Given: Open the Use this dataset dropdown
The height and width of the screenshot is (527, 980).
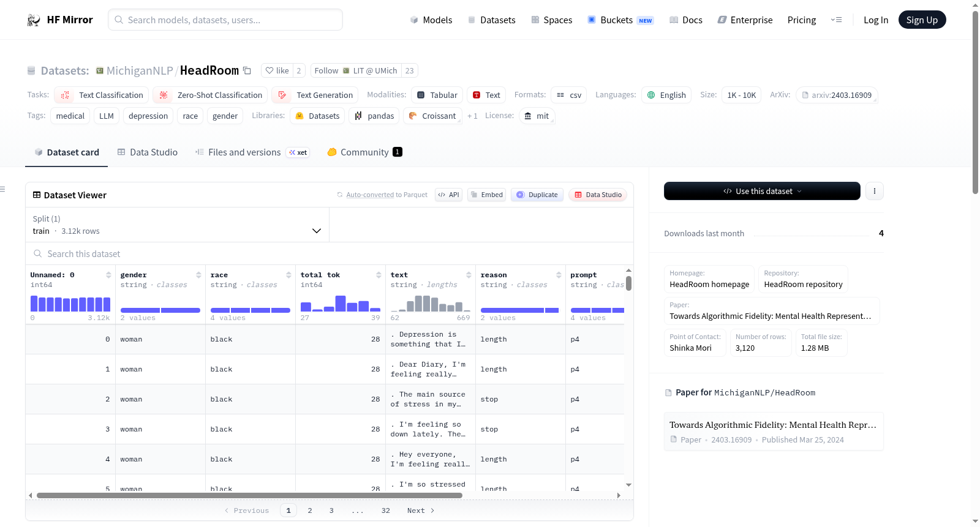Looking at the screenshot, I should point(762,191).
